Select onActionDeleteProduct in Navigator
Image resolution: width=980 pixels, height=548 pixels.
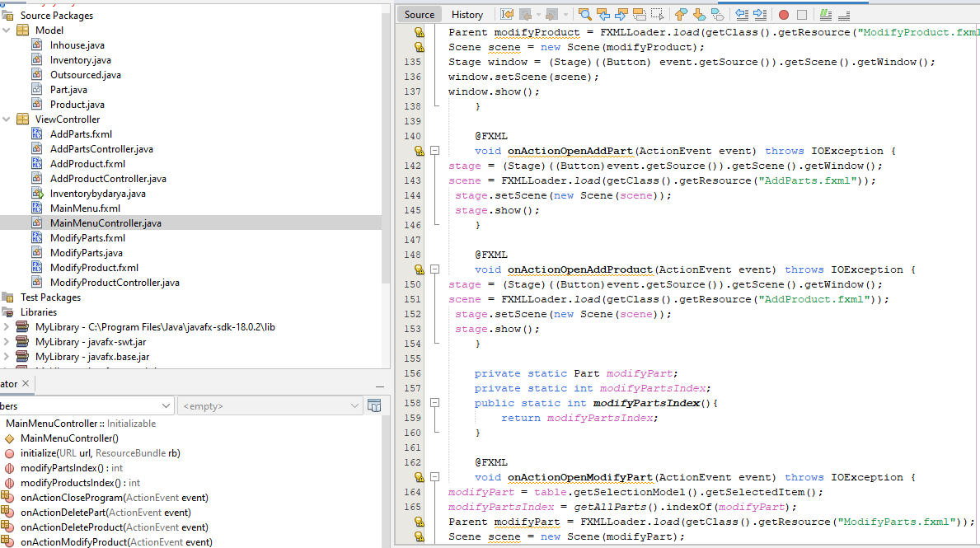coord(115,527)
